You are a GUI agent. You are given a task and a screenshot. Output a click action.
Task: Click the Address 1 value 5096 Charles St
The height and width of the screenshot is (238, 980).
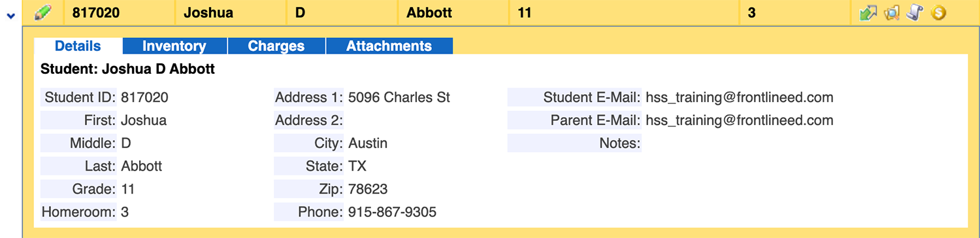click(x=399, y=97)
